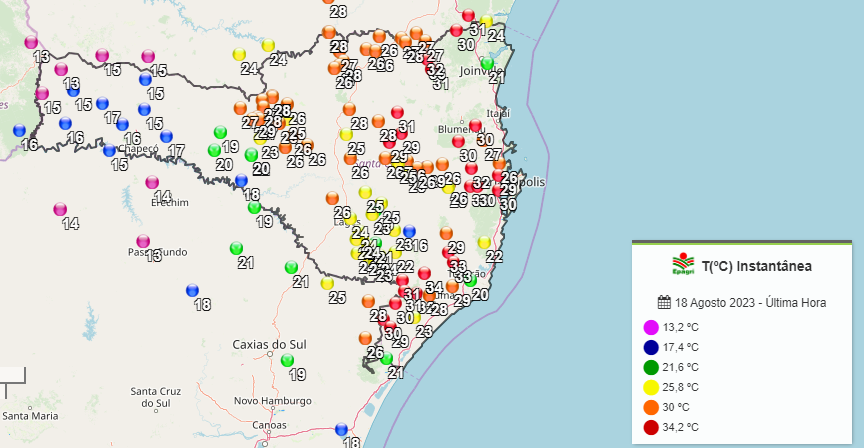
Task: Open the green 21 marker at southern state tip
Action: 387,359
